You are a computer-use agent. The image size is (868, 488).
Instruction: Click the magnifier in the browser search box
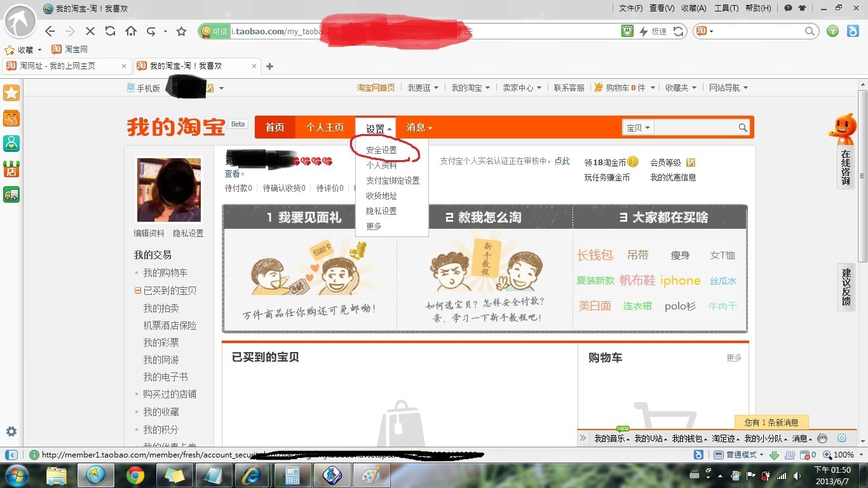pyautogui.click(x=810, y=31)
